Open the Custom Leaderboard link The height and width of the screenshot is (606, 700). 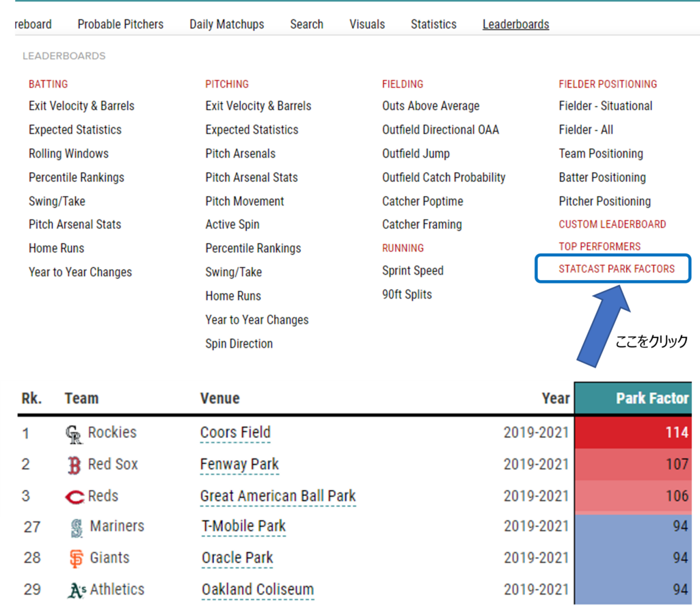[x=612, y=224]
